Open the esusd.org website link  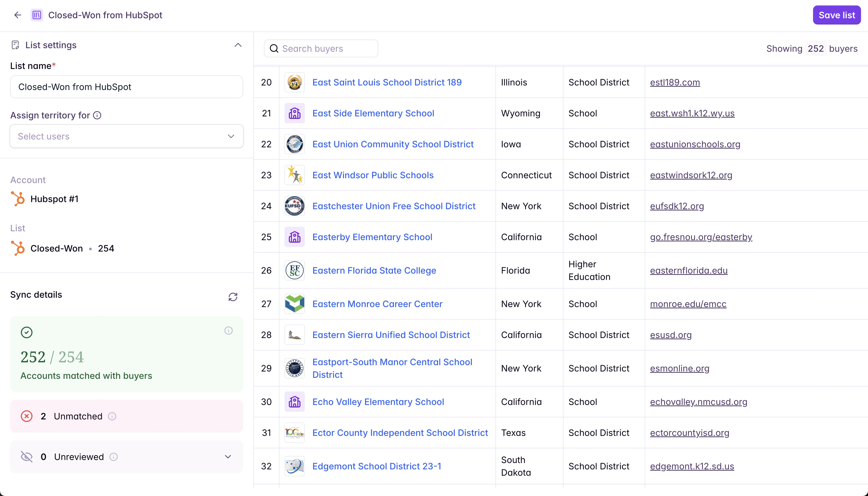pyautogui.click(x=671, y=335)
